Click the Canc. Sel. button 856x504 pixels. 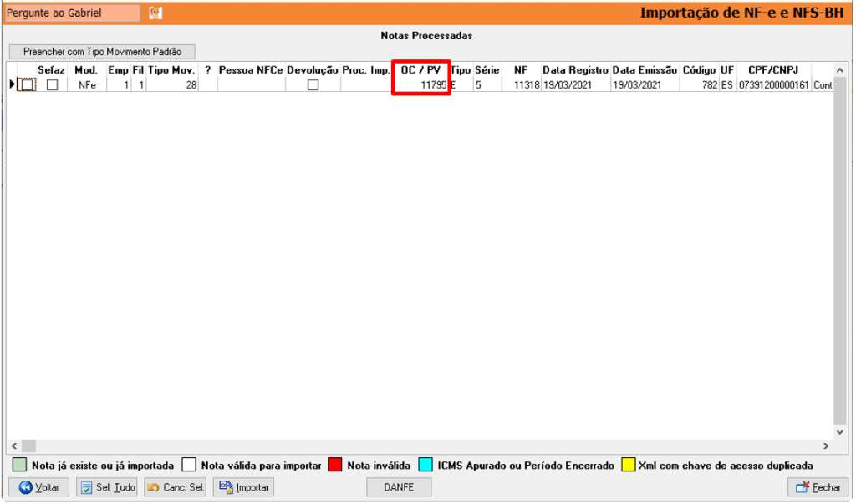175,487
